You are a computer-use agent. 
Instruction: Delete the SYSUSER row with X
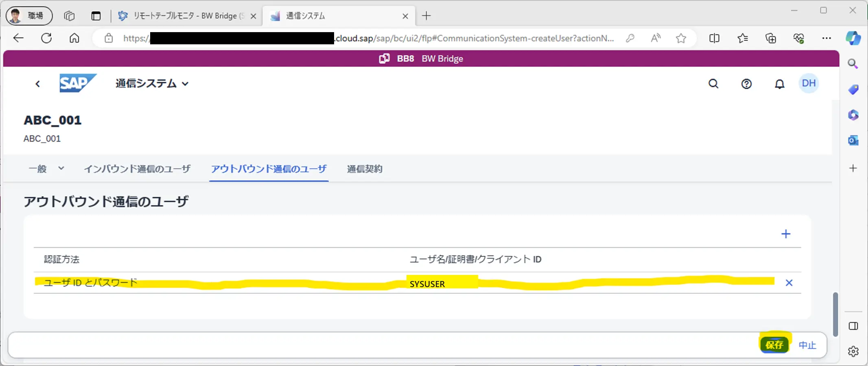[789, 283]
